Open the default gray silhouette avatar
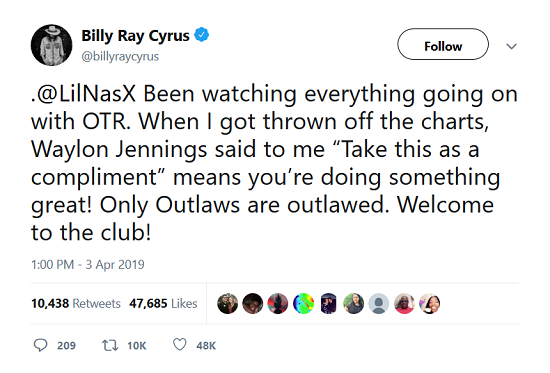 (378, 304)
